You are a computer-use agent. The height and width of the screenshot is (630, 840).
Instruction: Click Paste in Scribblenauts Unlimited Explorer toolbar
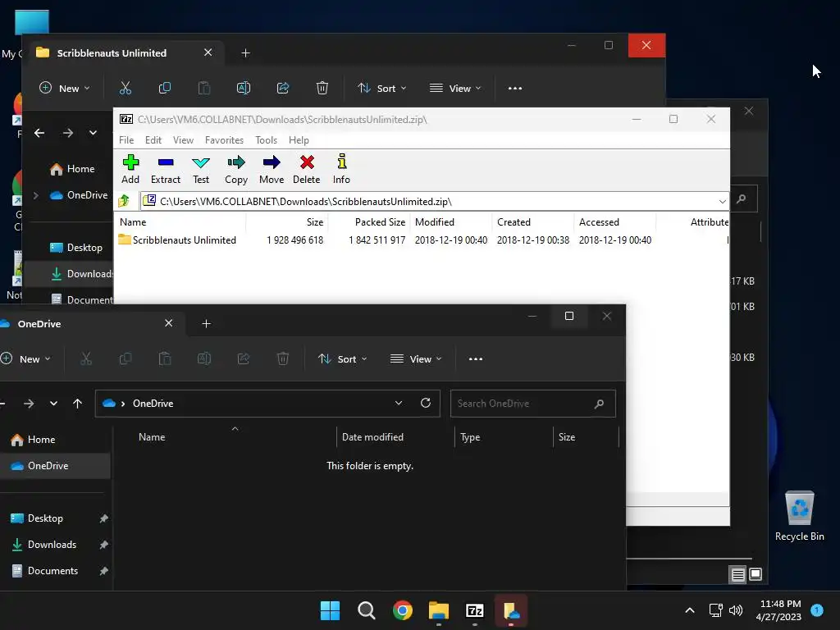tap(204, 88)
